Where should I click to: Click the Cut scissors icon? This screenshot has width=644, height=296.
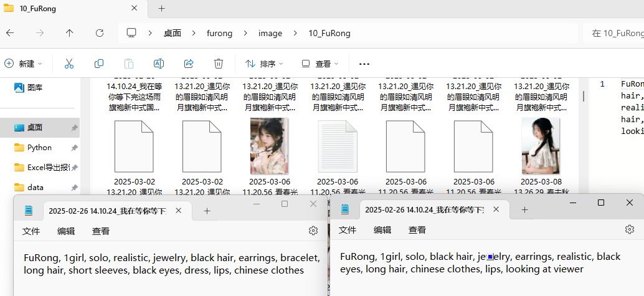tap(69, 64)
